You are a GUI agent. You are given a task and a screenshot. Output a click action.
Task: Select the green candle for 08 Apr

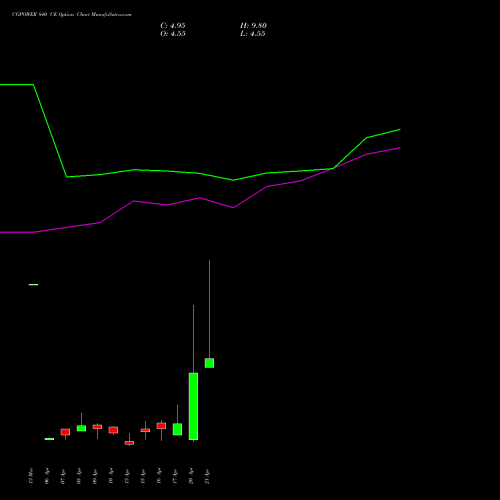click(x=81, y=428)
